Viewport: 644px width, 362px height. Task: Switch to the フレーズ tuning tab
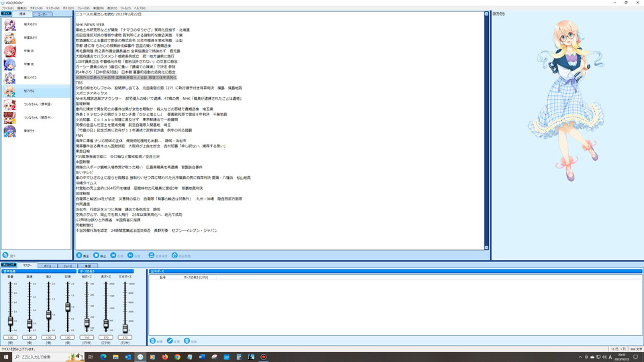[x=67, y=266]
